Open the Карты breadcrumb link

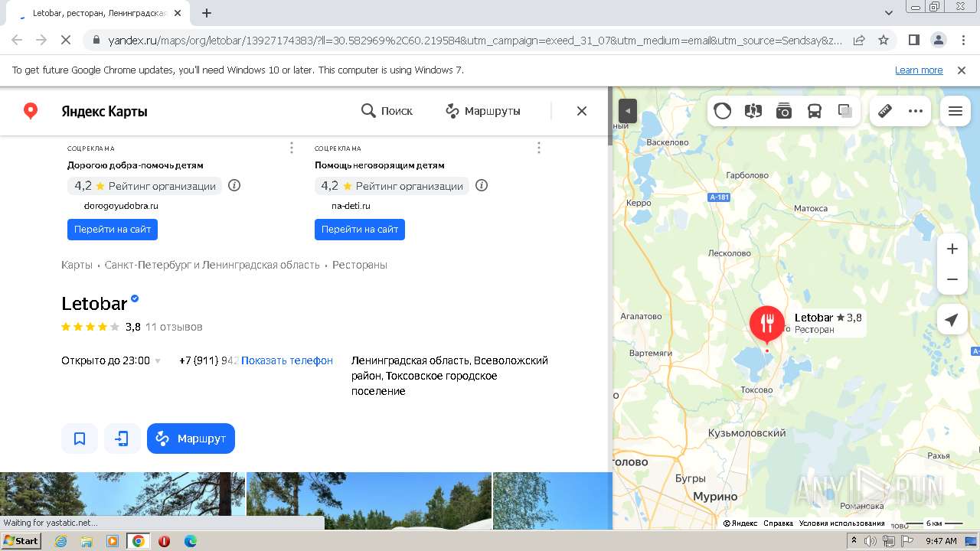77,265
